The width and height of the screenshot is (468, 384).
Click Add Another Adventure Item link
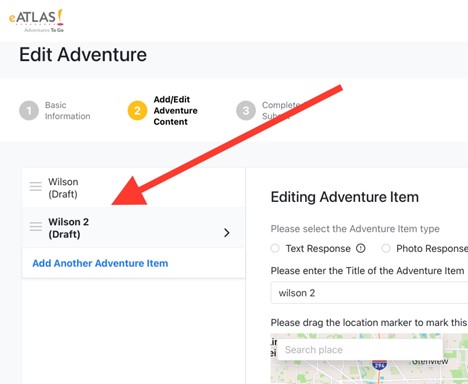(100, 263)
